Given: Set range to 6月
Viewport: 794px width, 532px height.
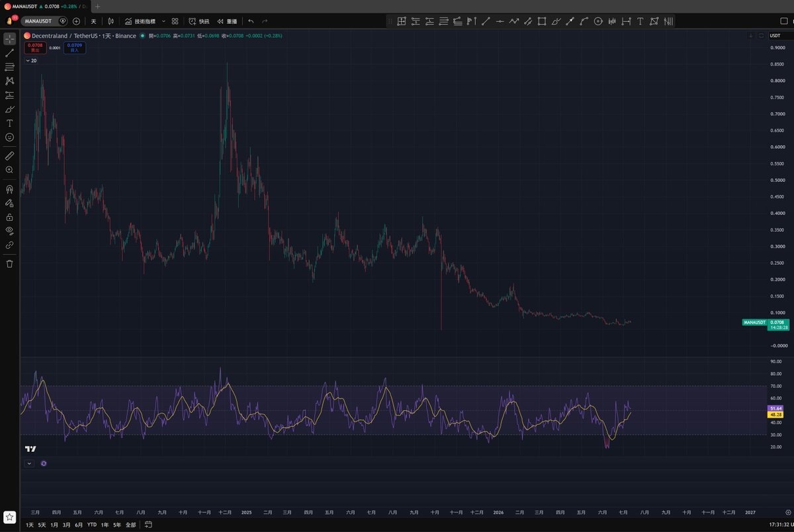Looking at the screenshot, I should coord(79,524).
